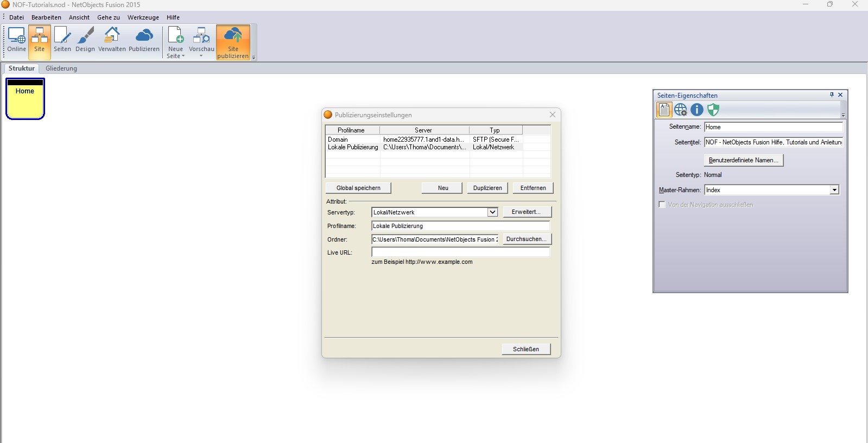Open the info tab in Seiten-Eigenschaften
The image size is (868, 443).
pos(696,110)
